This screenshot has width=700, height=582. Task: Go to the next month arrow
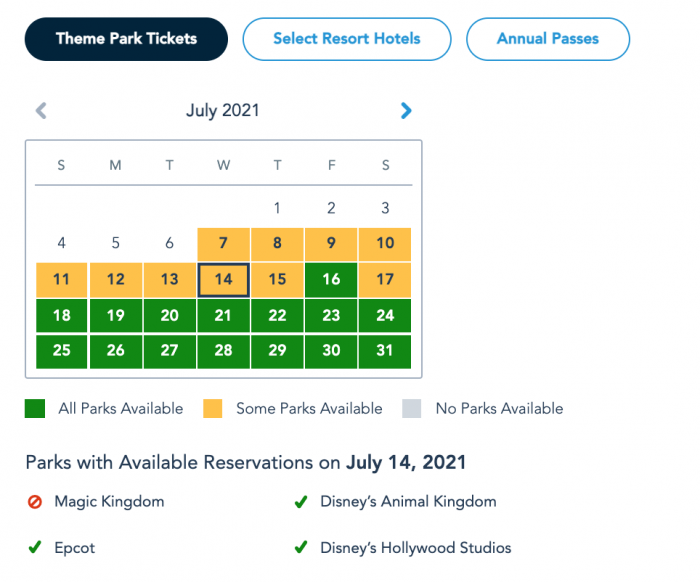[405, 111]
